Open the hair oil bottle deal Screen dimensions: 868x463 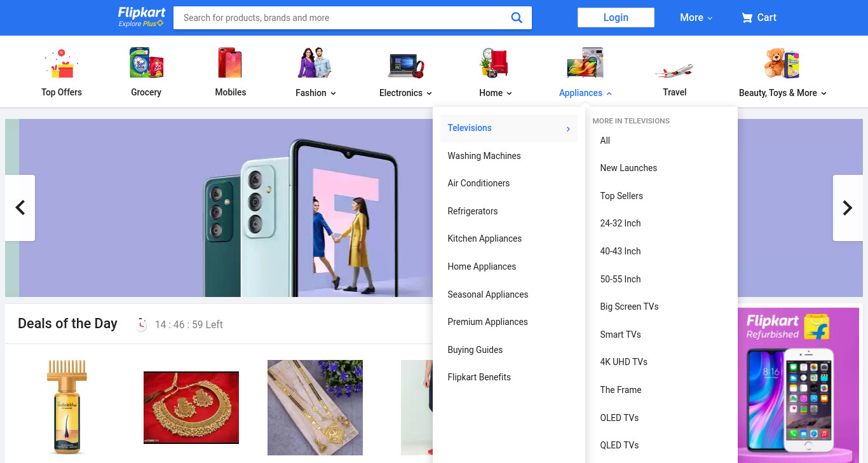pyautogui.click(x=67, y=407)
